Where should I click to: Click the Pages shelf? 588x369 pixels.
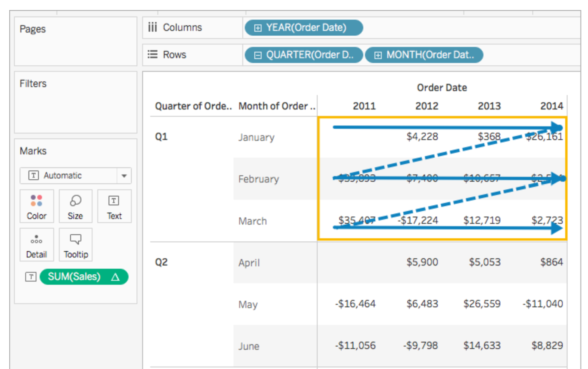pos(76,41)
